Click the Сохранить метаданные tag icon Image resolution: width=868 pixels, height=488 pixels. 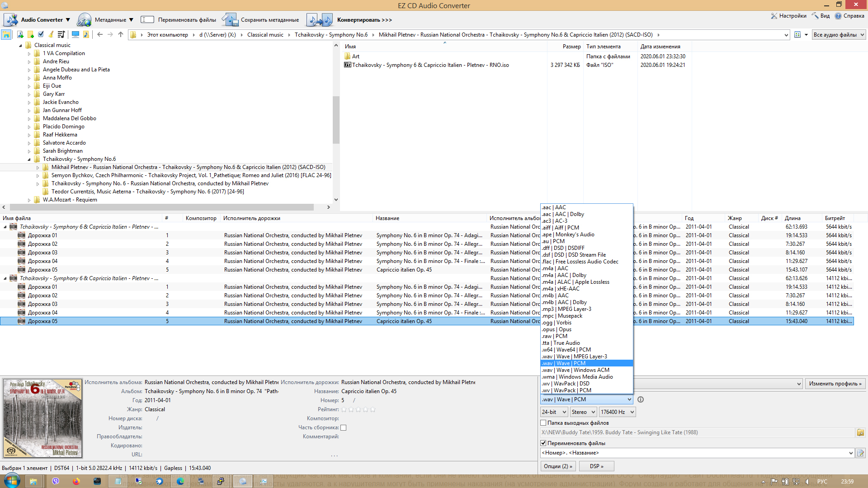(230, 20)
